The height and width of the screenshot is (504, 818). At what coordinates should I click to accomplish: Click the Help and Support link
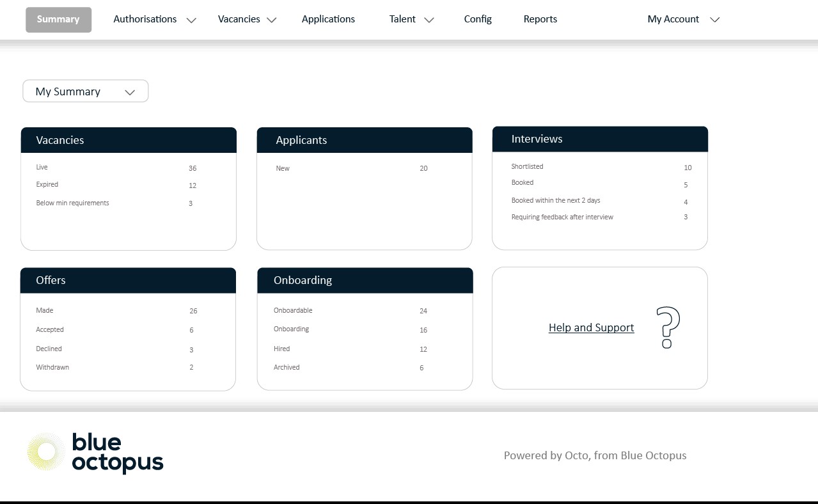point(591,327)
